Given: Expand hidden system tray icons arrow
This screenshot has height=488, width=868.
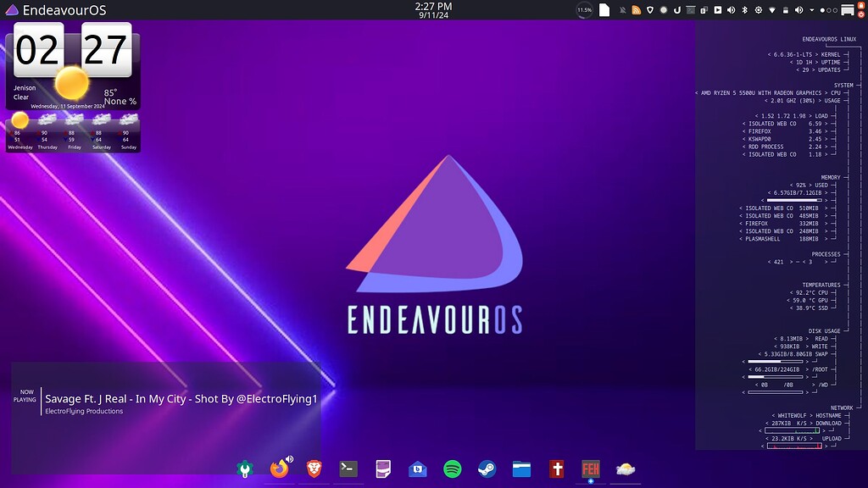Looking at the screenshot, I should [811, 10].
